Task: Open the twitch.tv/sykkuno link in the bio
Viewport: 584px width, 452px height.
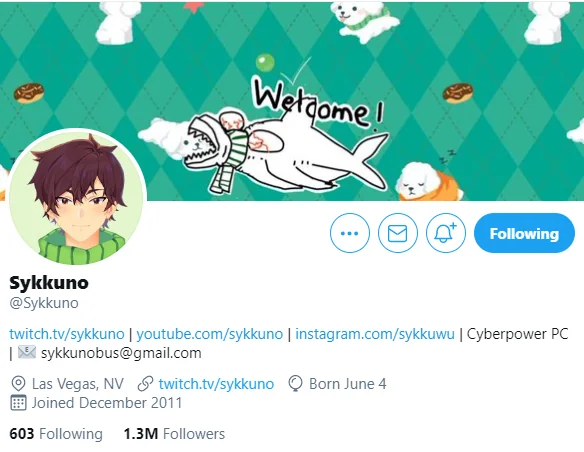Action: [x=67, y=334]
